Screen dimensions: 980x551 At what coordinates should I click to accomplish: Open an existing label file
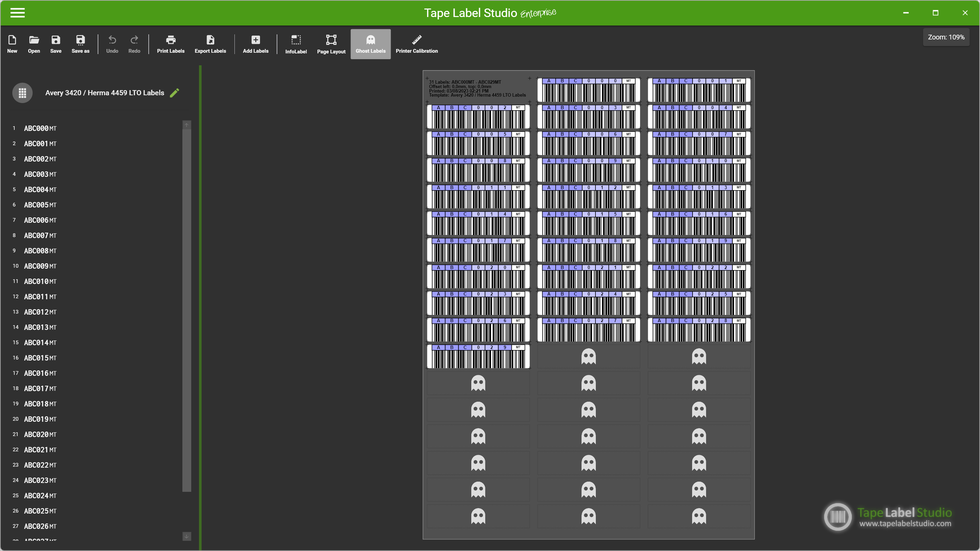tap(34, 44)
